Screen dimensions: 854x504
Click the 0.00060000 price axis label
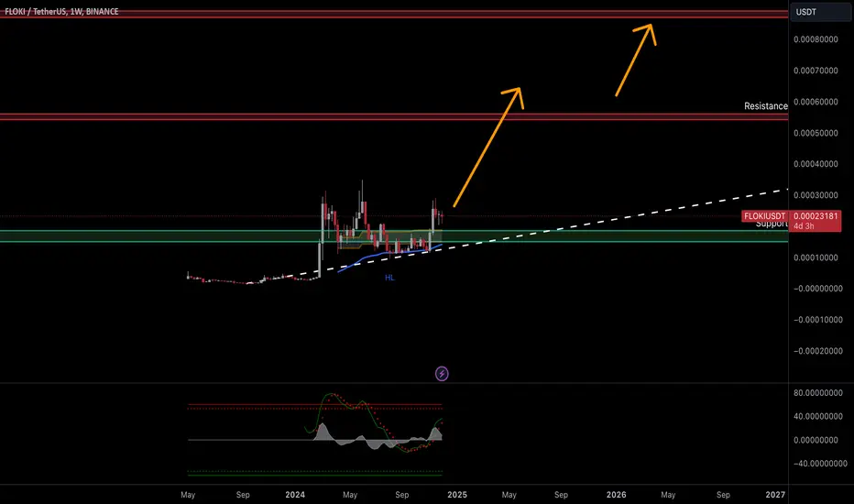816,102
